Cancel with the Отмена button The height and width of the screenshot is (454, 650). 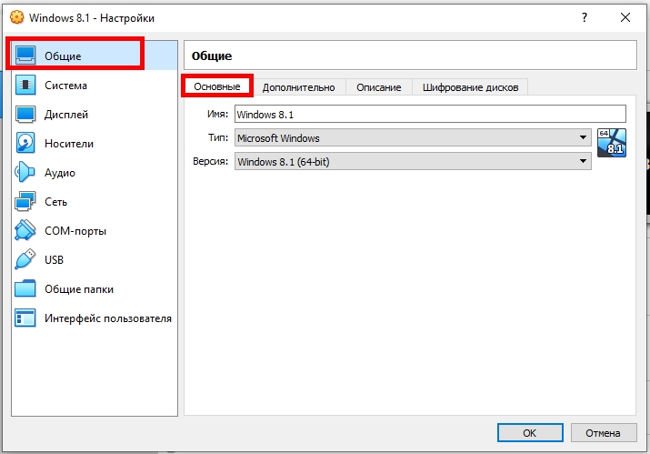604,433
